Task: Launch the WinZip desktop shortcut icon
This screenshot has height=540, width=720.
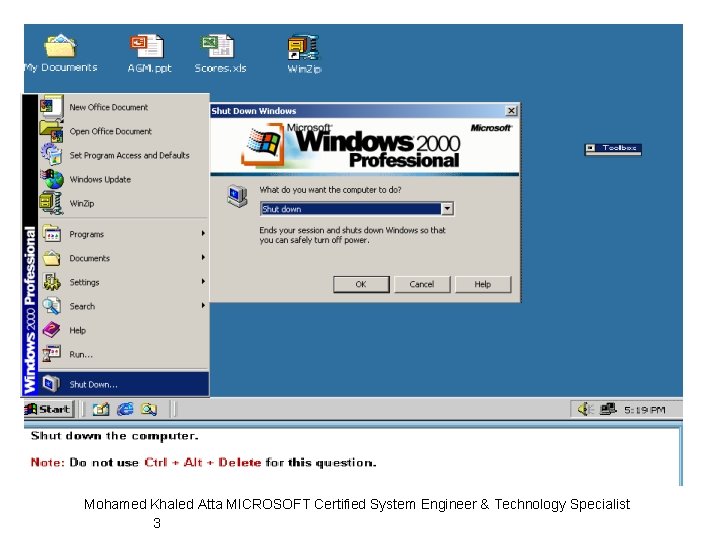Action: point(303,48)
